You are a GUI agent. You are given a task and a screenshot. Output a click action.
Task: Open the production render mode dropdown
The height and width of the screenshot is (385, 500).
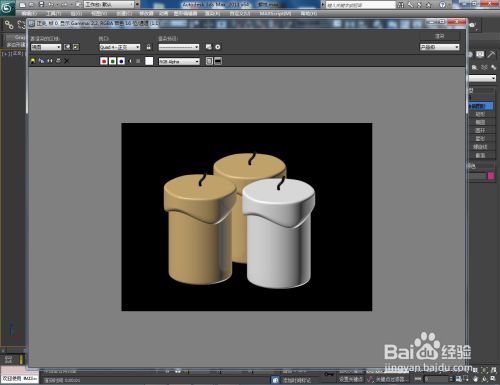click(440, 47)
